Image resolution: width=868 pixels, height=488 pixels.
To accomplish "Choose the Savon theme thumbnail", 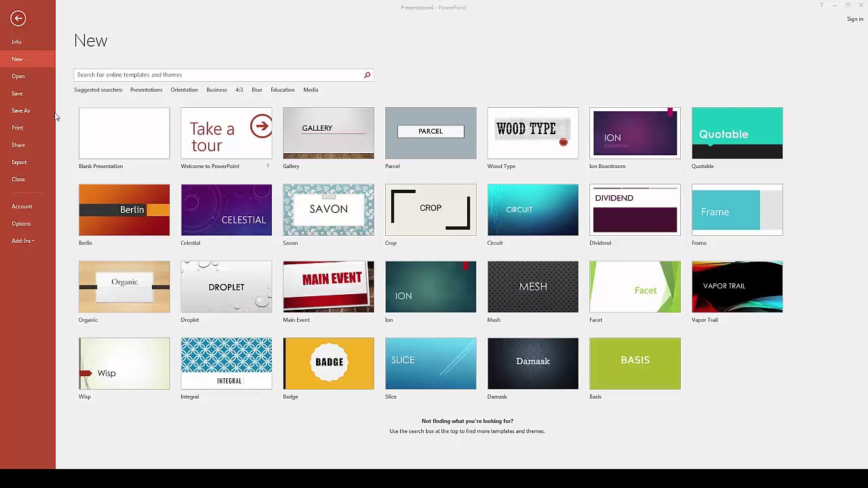I will (328, 210).
